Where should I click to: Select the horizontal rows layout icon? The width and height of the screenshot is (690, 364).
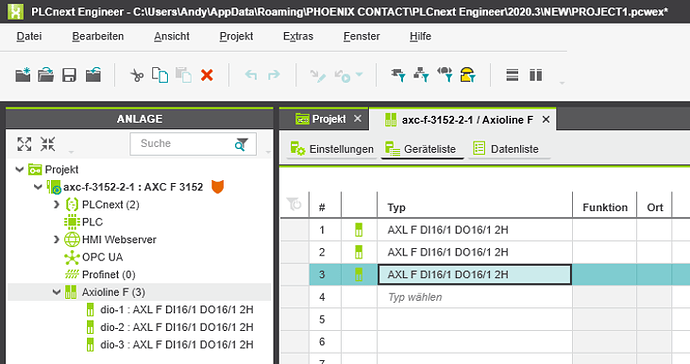[512, 75]
